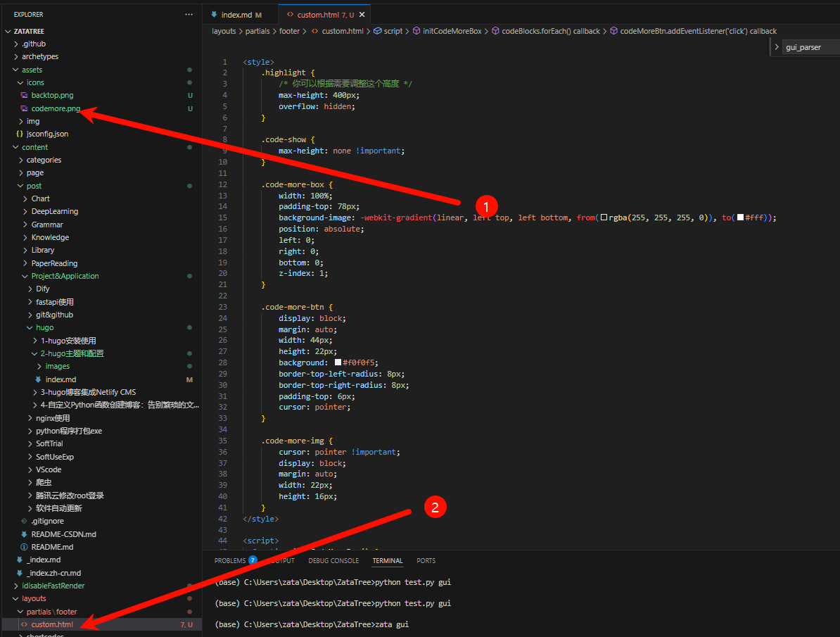Open Explorer more actions ellipsis menu
The width and height of the screenshot is (840, 637).
click(x=189, y=15)
